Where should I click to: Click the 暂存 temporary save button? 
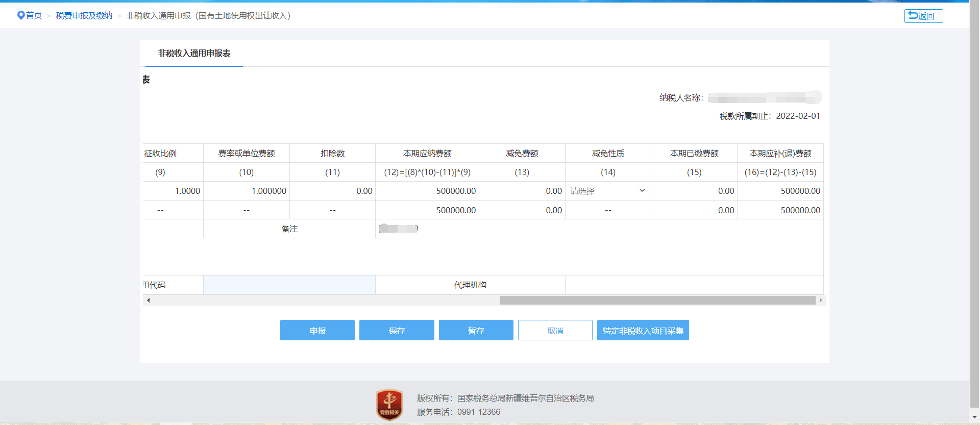[x=476, y=330]
